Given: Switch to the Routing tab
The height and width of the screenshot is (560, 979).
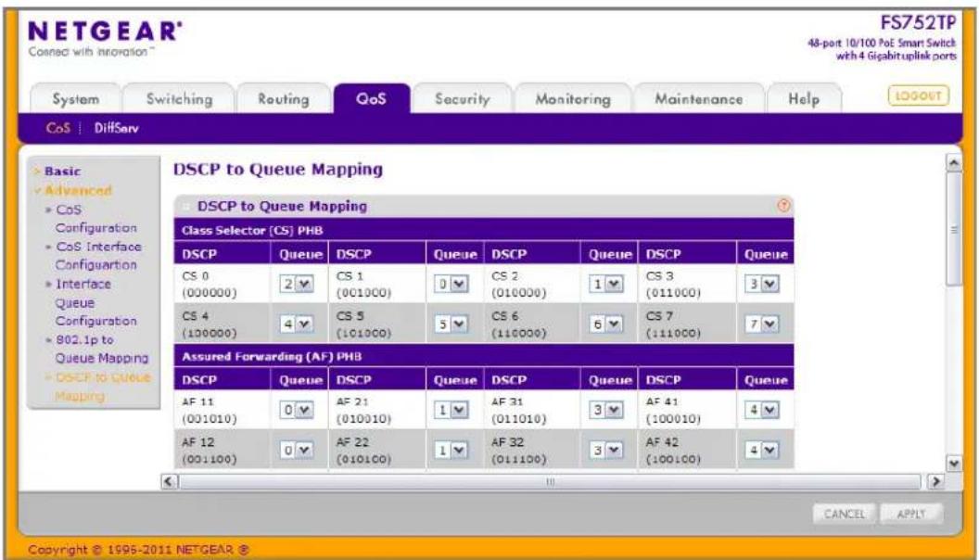Looking at the screenshot, I should click(x=284, y=98).
